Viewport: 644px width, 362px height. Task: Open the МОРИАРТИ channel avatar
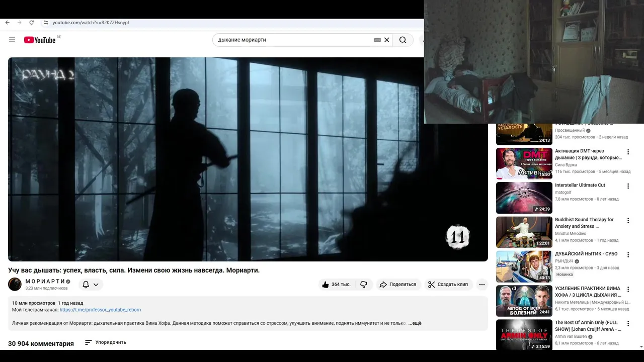(15, 284)
